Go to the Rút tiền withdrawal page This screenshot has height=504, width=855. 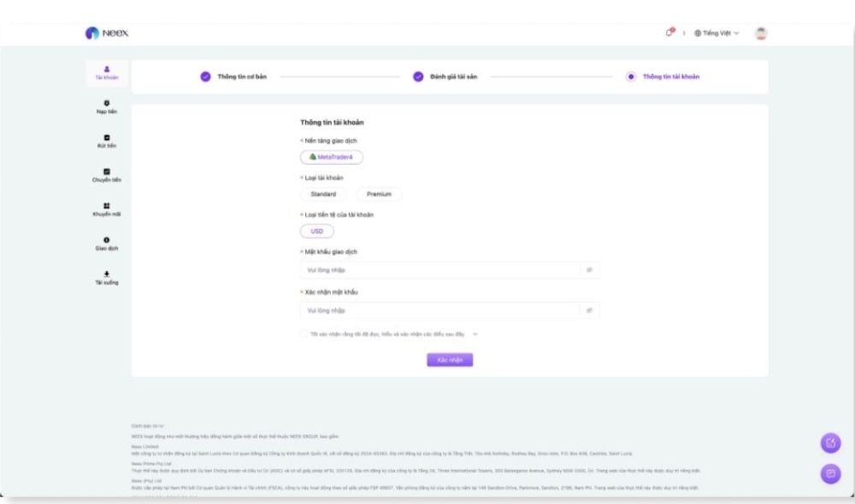point(106,141)
